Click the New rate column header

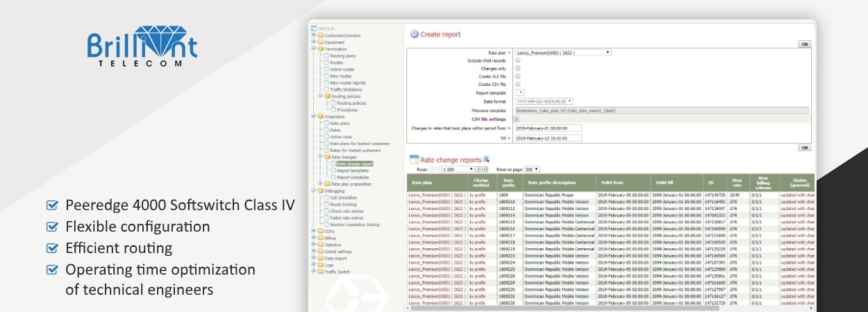click(737, 183)
